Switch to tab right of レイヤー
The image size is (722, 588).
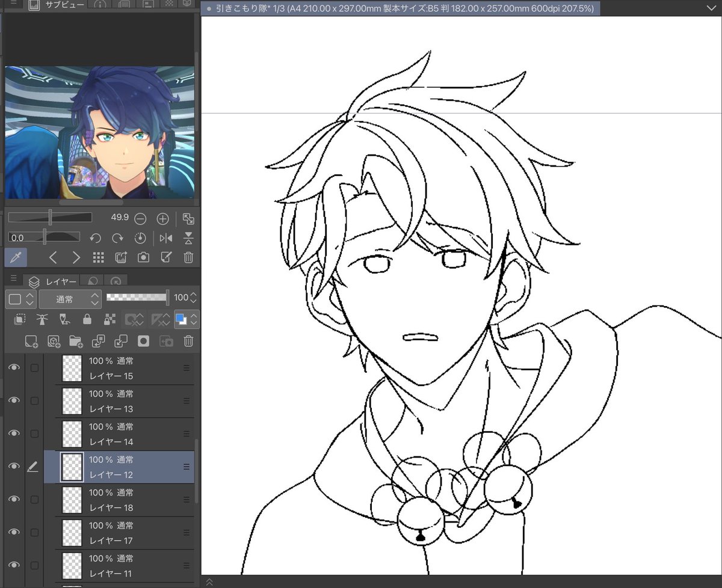(x=93, y=281)
